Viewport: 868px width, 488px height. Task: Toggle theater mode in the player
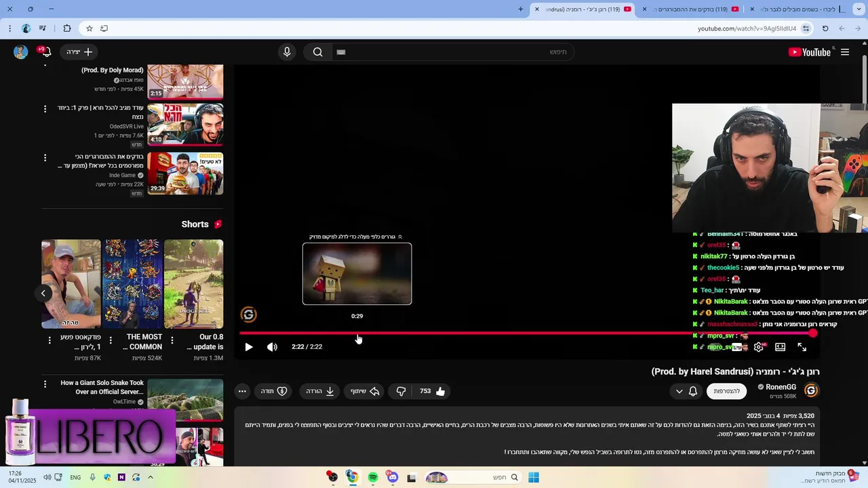(x=781, y=347)
